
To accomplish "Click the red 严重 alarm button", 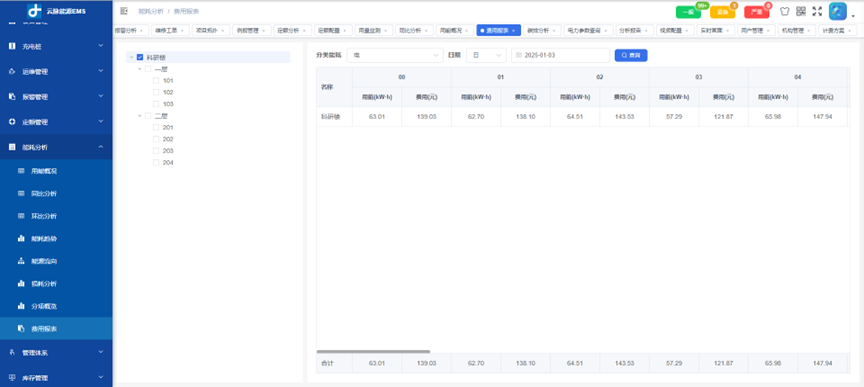I will coord(757,12).
